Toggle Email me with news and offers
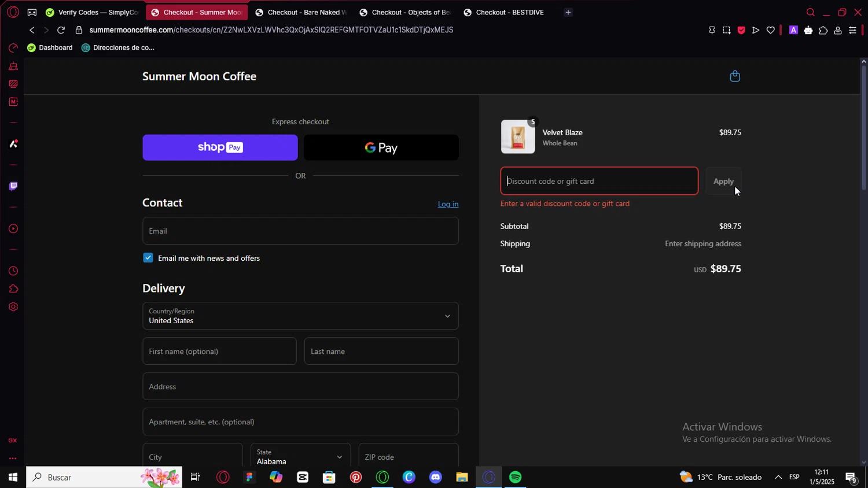This screenshot has height=488, width=868. pos(148,258)
